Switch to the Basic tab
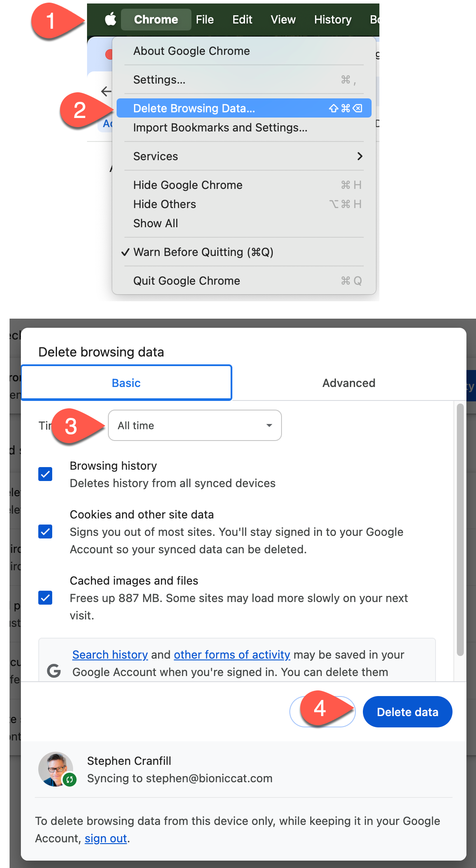This screenshot has width=476, height=868. pos(126,383)
